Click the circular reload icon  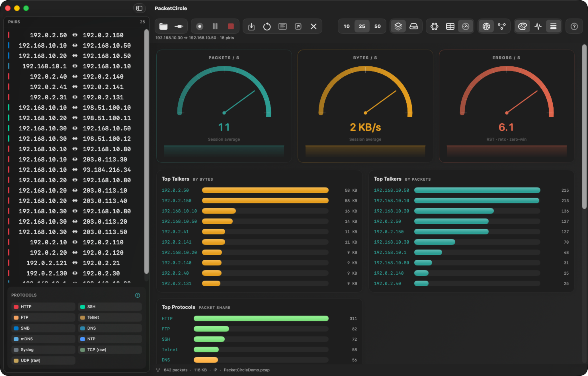(x=267, y=26)
